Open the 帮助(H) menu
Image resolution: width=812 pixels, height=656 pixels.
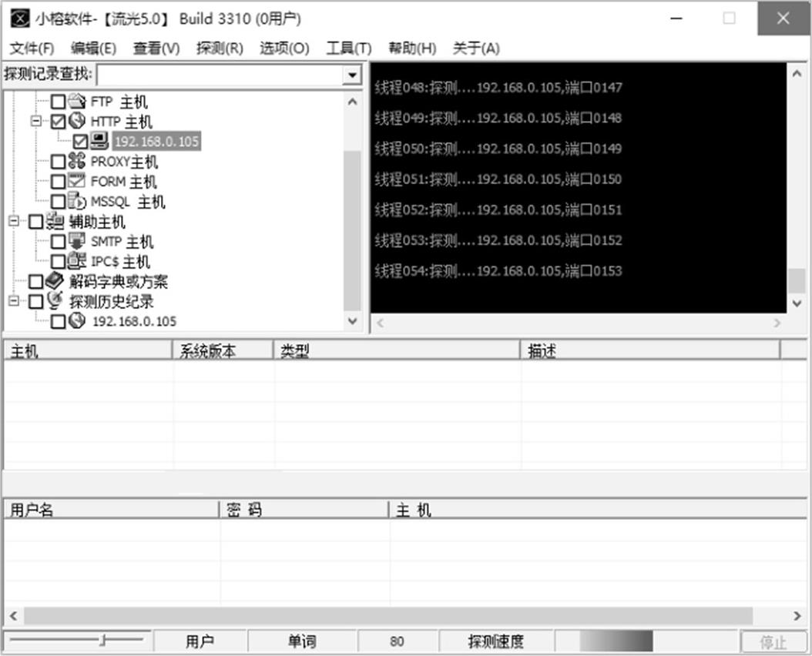pos(412,49)
